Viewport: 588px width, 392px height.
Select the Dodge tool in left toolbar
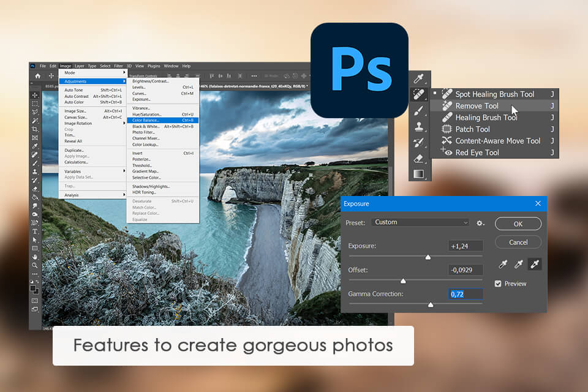pyautogui.click(x=35, y=214)
